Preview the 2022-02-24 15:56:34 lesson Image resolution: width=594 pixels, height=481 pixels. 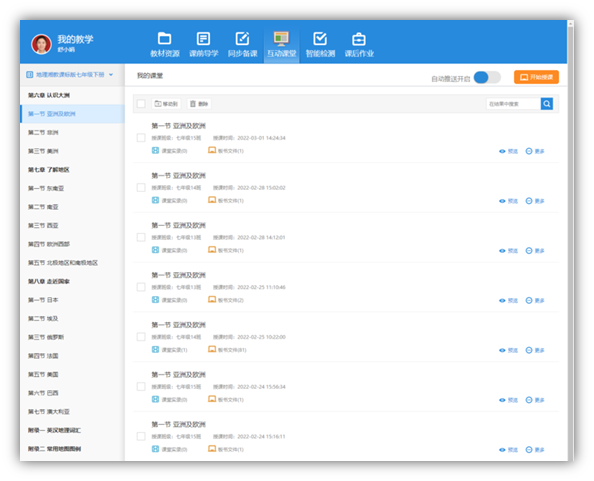point(508,400)
